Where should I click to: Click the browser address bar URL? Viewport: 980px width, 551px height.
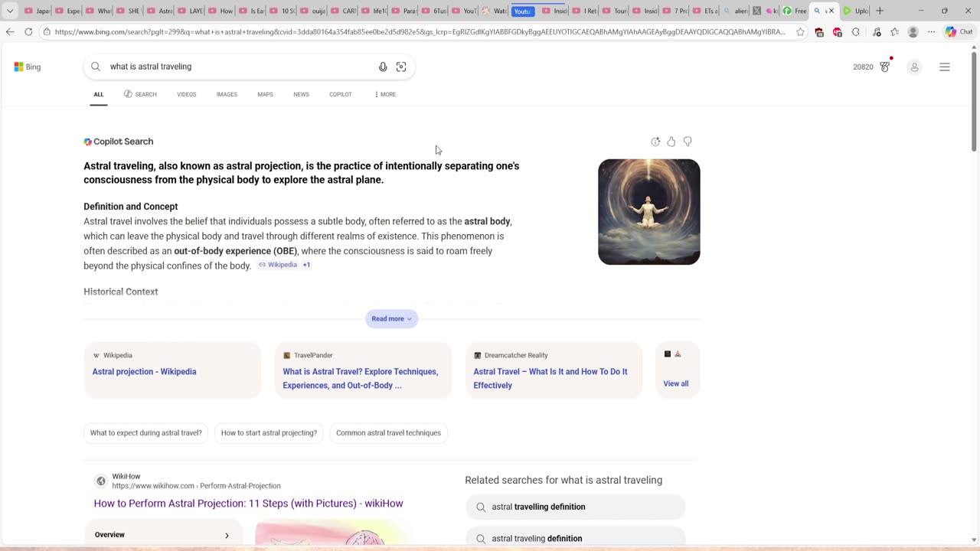[420, 32]
